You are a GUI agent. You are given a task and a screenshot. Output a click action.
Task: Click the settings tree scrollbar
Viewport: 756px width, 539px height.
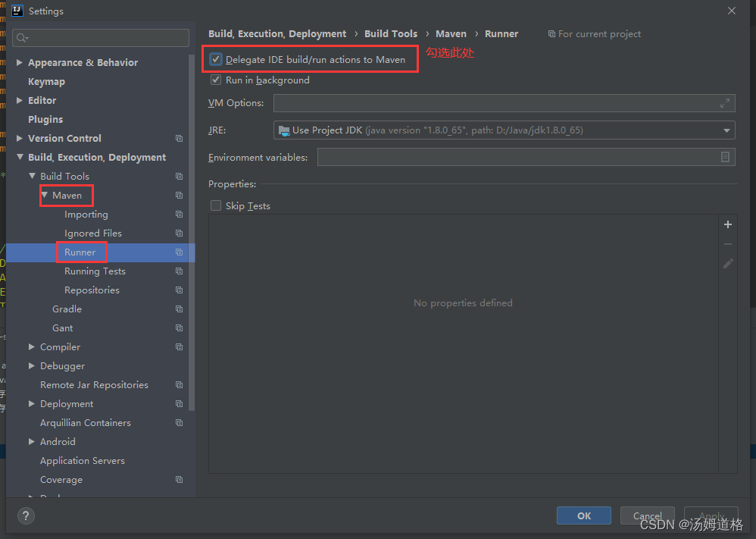192,232
